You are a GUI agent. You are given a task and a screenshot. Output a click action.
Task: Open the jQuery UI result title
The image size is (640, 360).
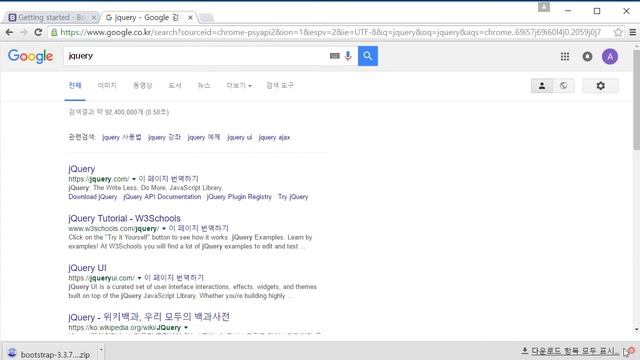[x=87, y=268]
